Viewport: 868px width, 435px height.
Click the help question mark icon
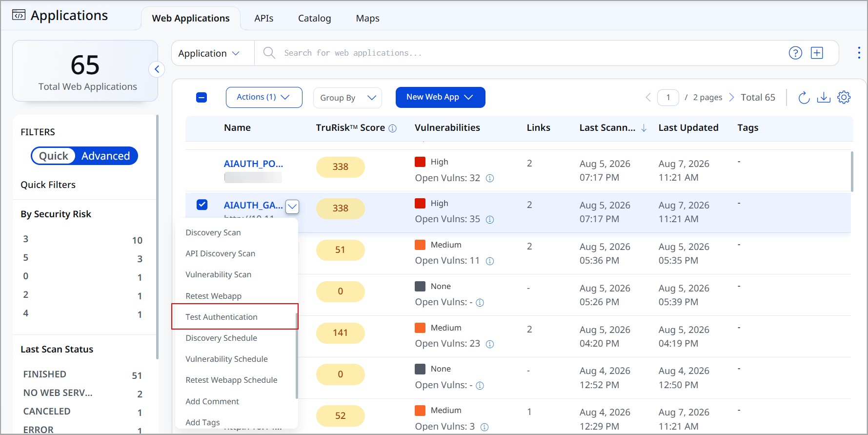click(x=795, y=53)
